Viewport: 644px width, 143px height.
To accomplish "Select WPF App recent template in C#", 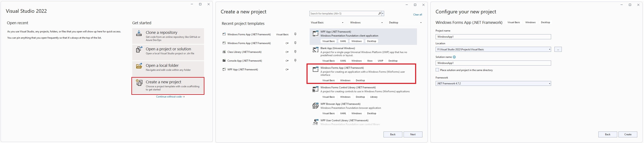I will pos(242,69).
